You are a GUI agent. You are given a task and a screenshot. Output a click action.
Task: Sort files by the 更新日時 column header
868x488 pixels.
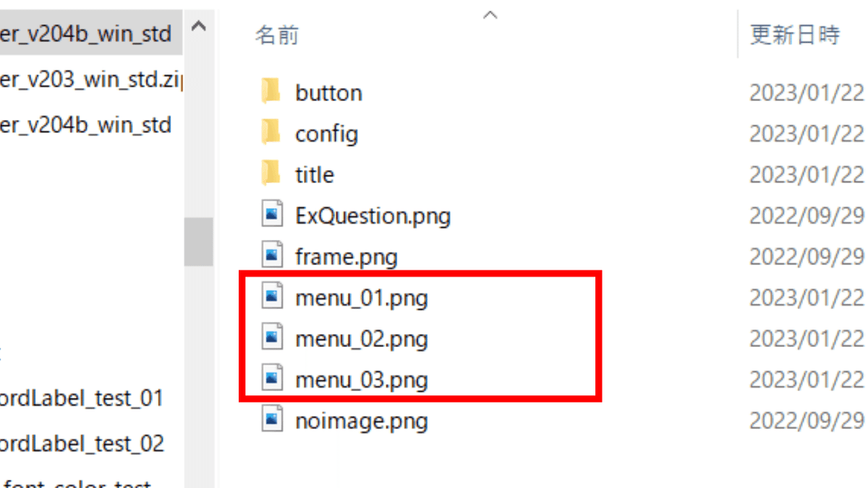795,35
